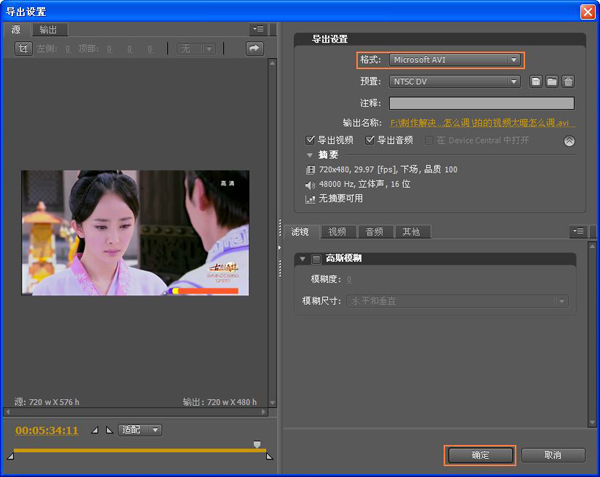Click the export arrow icon in source panel

pos(254,48)
